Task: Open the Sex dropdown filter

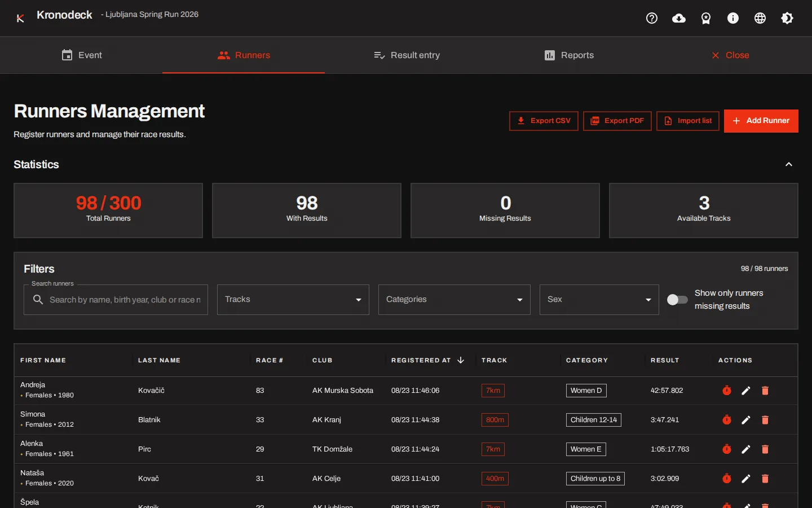Action: 599,300
